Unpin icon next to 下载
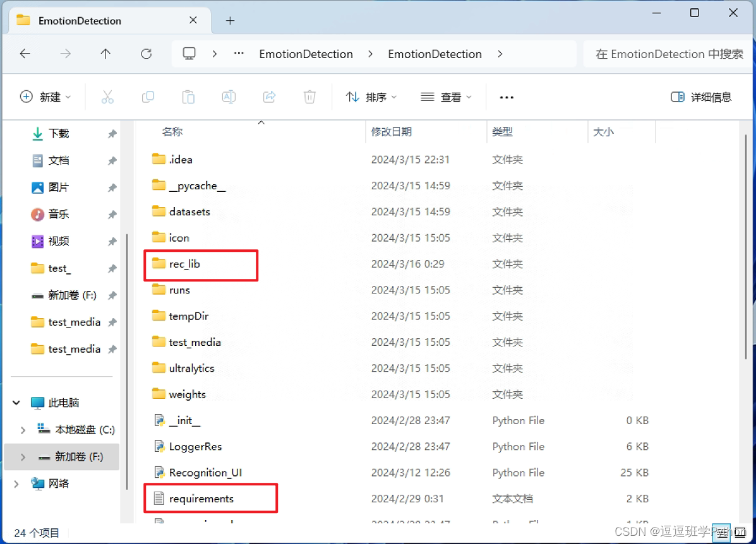 click(112, 133)
